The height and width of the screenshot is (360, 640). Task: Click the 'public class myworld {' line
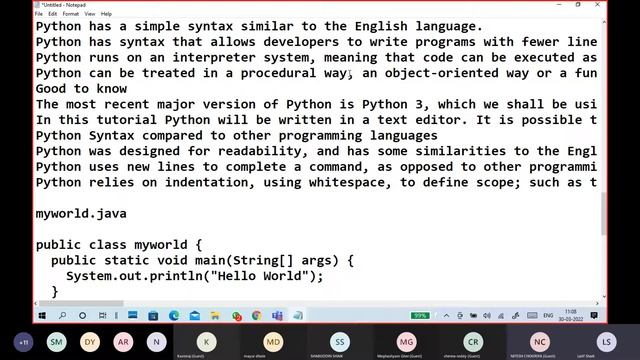[119, 245]
